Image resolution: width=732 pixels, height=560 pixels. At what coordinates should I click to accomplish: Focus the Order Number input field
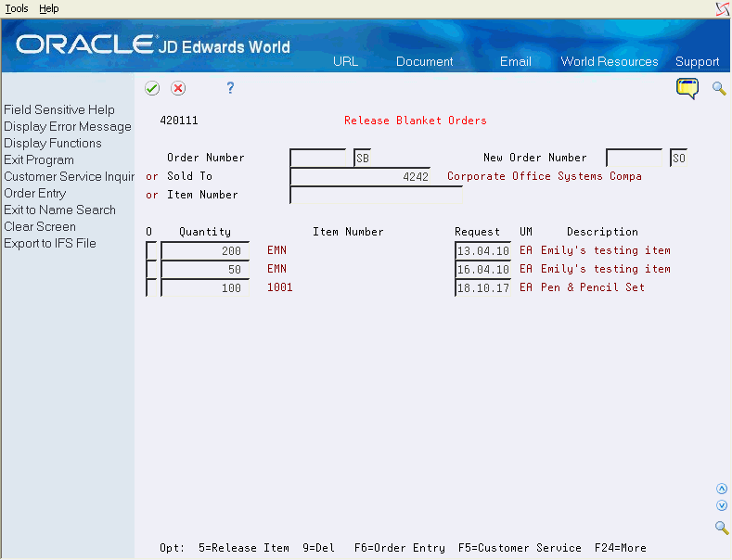point(318,158)
